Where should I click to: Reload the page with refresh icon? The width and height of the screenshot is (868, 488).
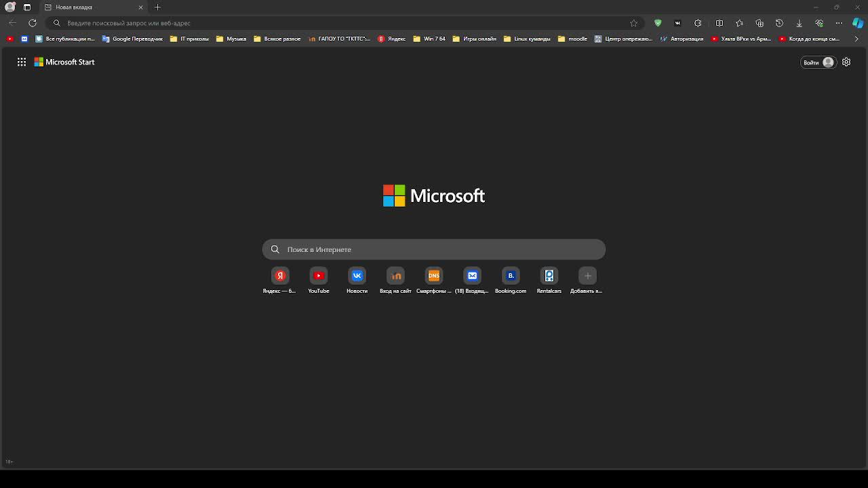coord(32,23)
